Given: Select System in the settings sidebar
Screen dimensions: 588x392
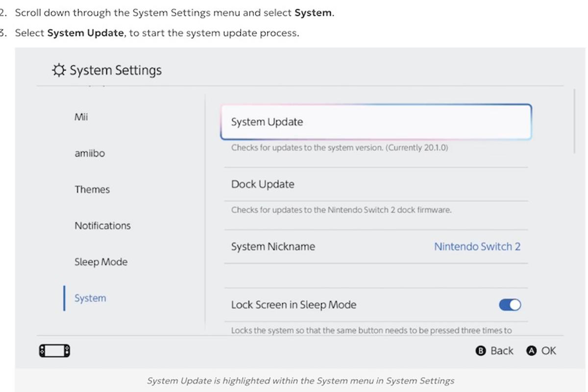Looking at the screenshot, I should coord(90,298).
